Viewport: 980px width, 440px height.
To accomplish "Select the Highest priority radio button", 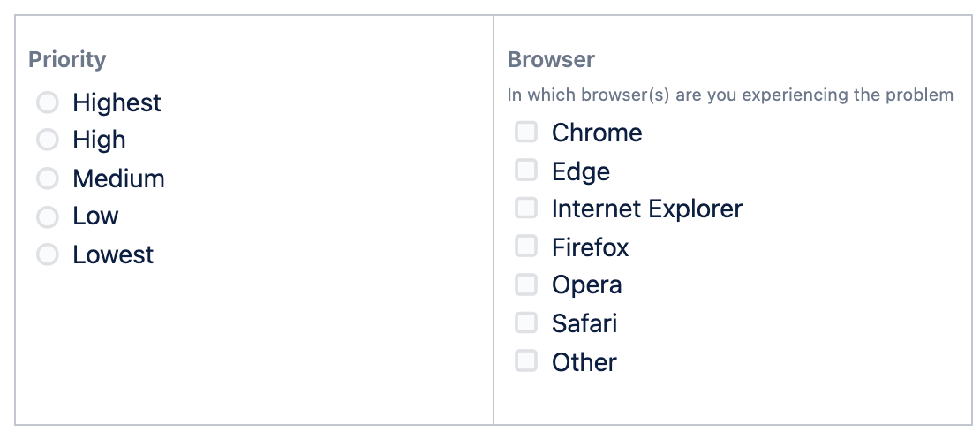I will [x=47, y=102].
